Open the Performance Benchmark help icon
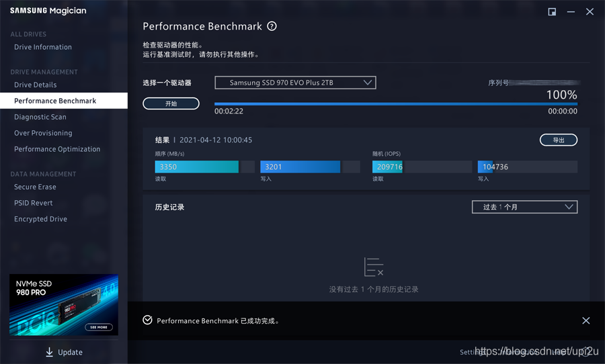Screen dimensions: 605x364 point(272,26)
